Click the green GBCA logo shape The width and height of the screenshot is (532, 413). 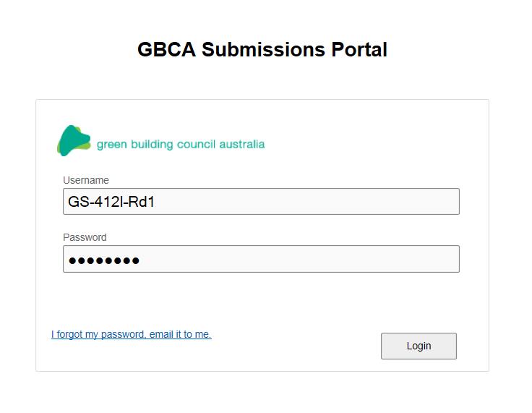(74, 140)
